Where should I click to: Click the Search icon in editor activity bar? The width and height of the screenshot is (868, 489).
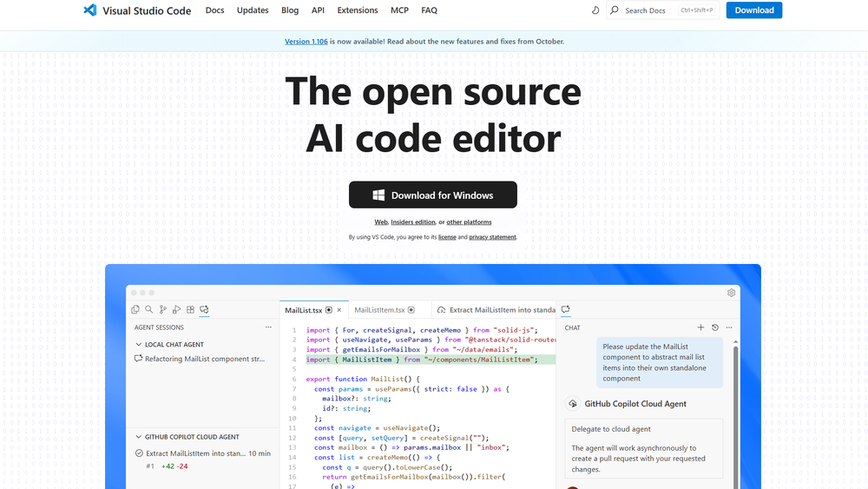[149, 309]
